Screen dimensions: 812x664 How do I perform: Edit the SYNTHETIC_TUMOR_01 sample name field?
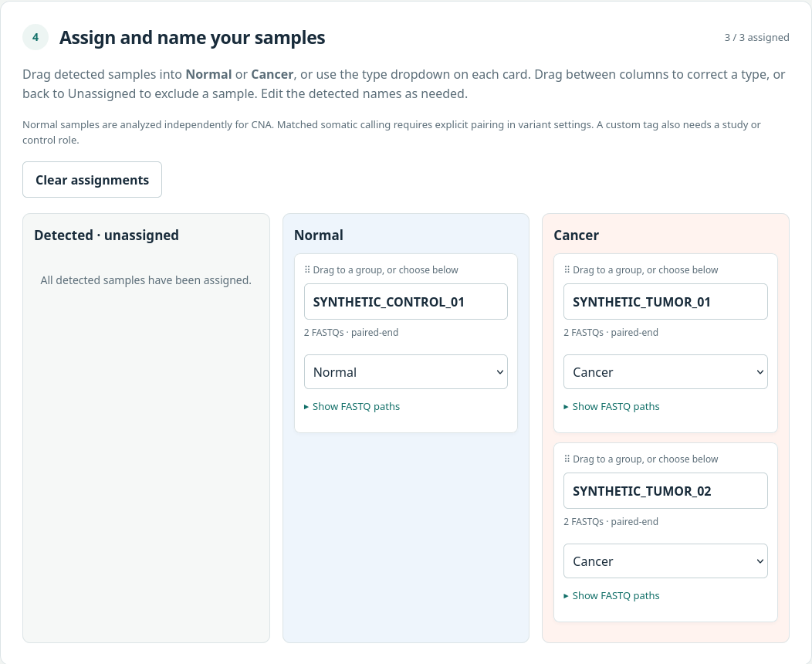[665, 301]
